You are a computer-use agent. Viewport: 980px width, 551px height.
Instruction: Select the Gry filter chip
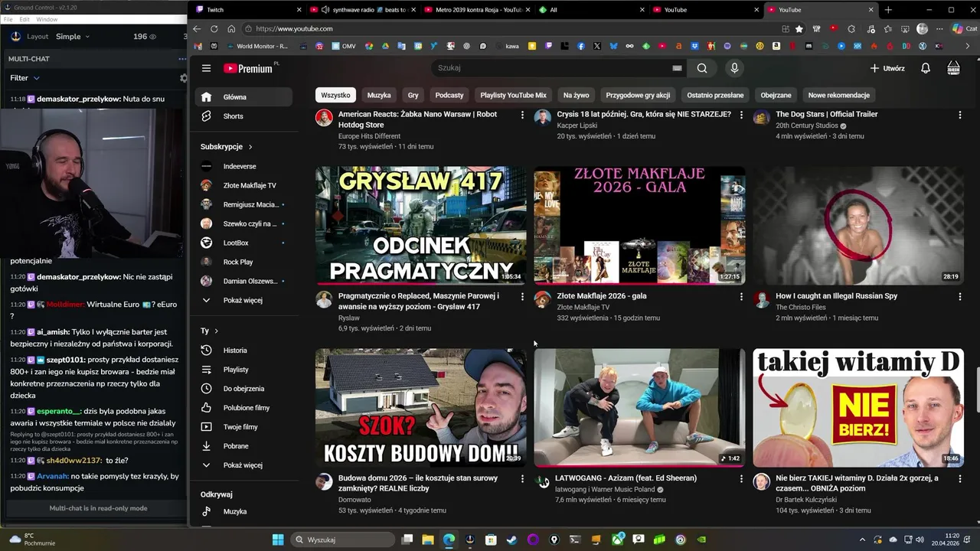pyautogui.click(x=413, y=96)
